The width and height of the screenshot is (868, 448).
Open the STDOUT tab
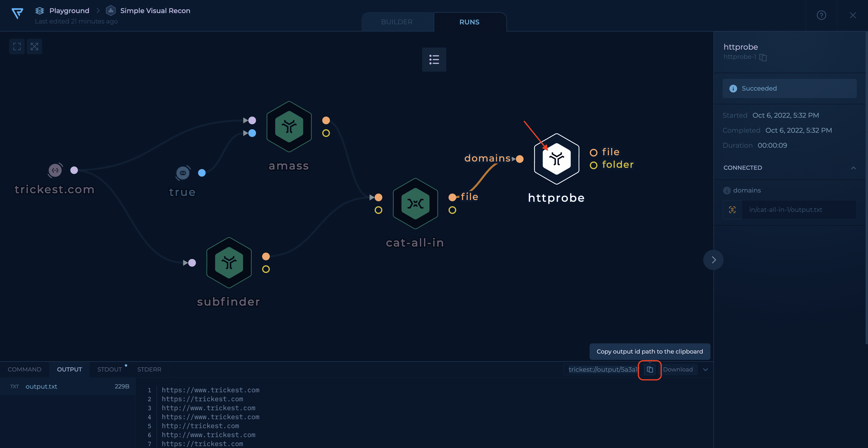[110, 370]
